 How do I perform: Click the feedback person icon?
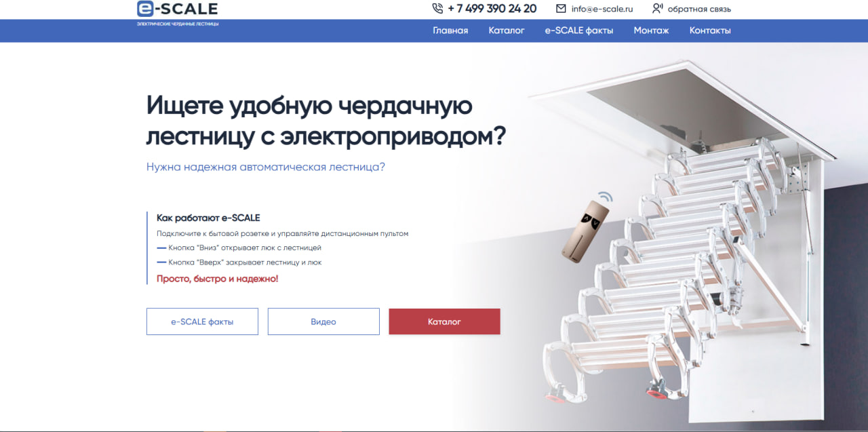click(x=657, y=9)
